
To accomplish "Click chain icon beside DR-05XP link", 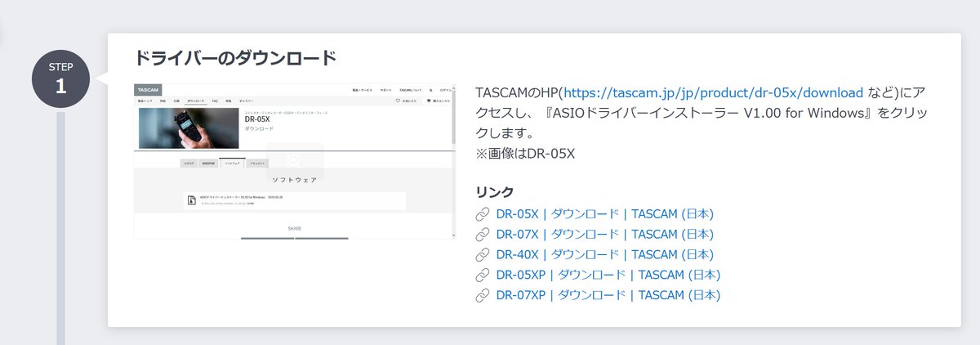I will (x=482, y=276).
